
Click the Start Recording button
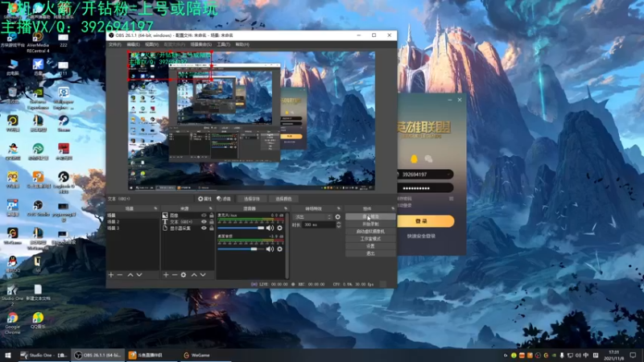[x=370, y=224]
